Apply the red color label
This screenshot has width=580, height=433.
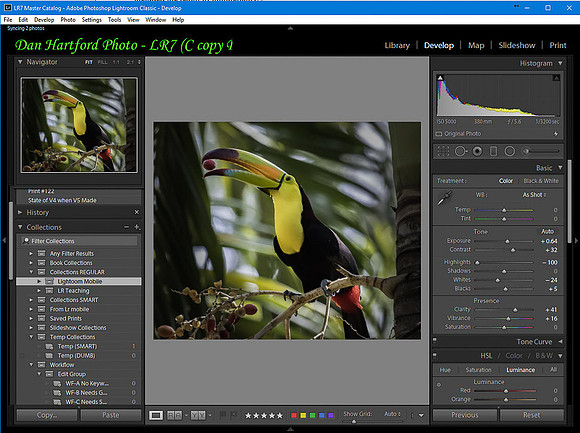click(x=294, y=416)
